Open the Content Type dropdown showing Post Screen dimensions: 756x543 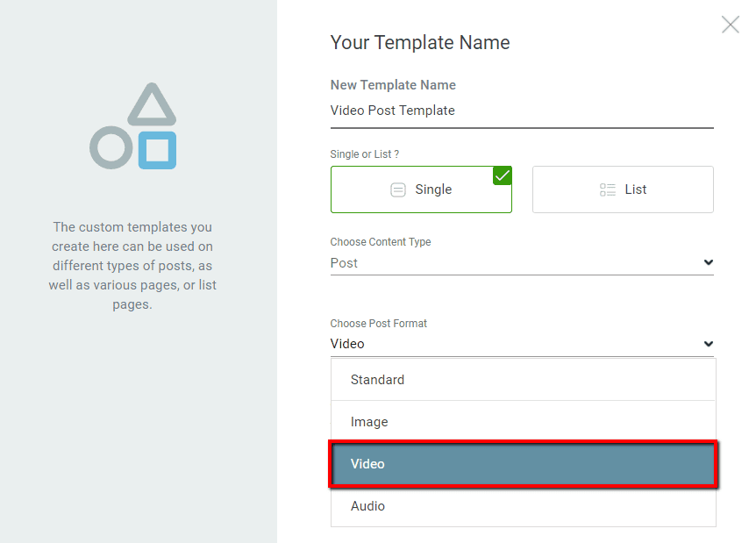point(521,263)
